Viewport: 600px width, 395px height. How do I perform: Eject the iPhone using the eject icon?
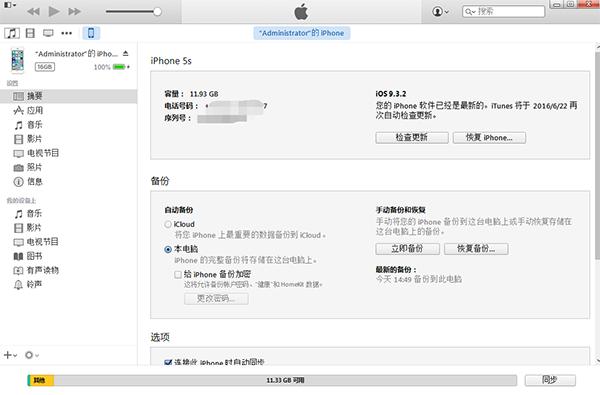coord(126,53)
